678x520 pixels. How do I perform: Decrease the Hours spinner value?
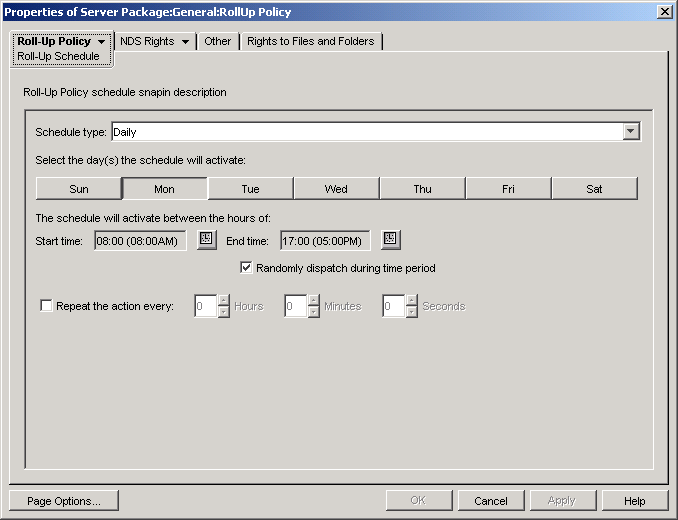point(224,312)
